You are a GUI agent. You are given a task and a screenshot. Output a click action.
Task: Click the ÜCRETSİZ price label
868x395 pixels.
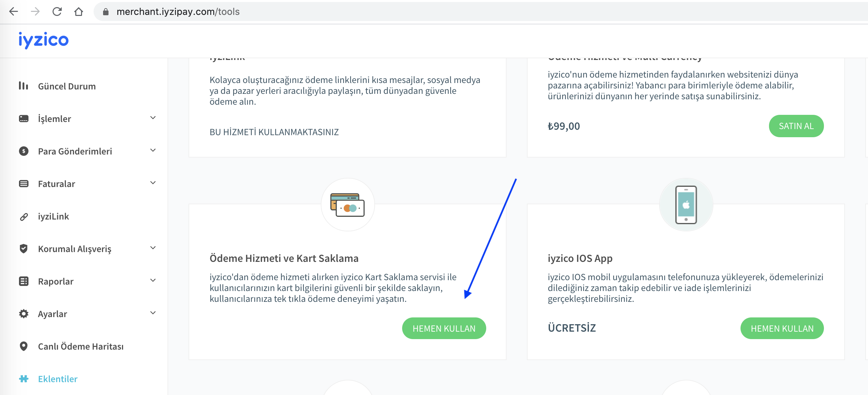(572, 328)
